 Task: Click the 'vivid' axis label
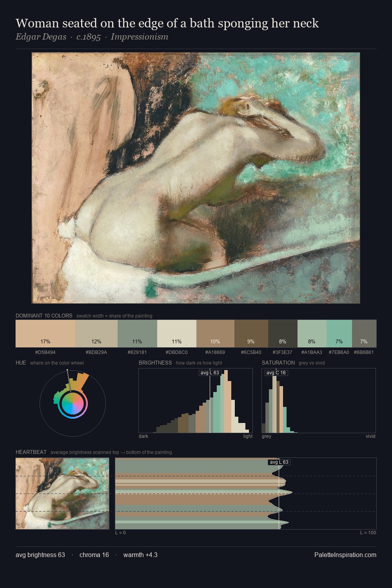(x=370, y=436)
